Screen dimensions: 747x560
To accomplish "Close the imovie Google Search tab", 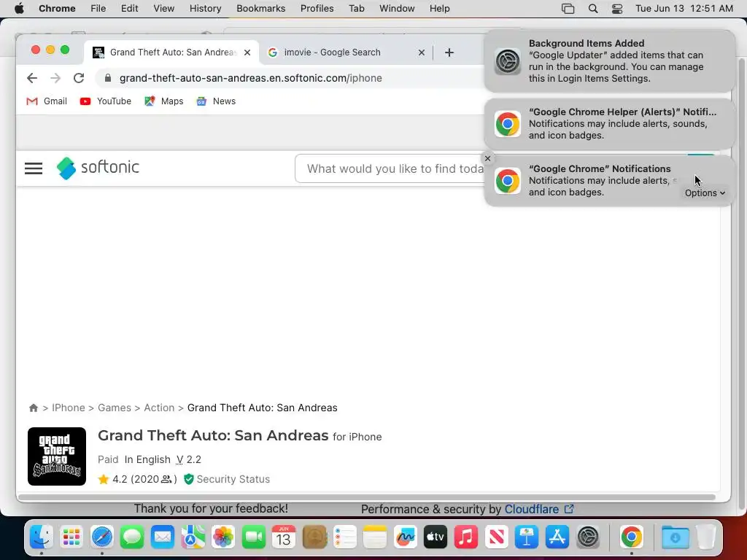I will 421,52.
